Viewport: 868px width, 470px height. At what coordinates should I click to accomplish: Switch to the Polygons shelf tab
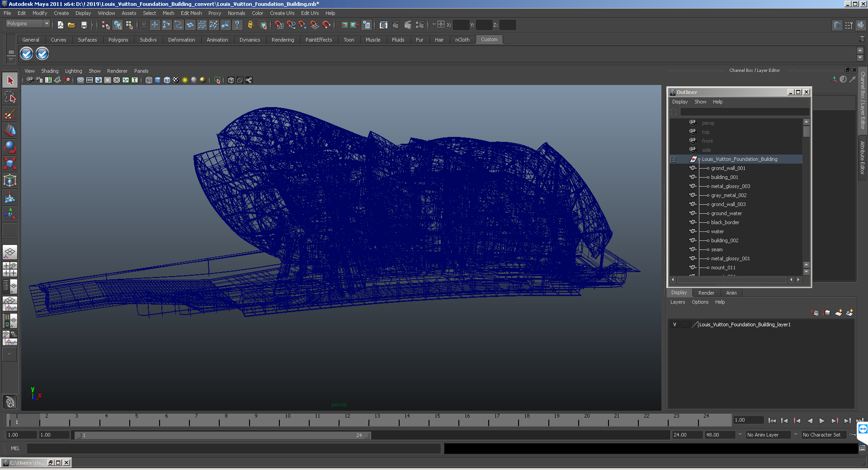[118, 40]
